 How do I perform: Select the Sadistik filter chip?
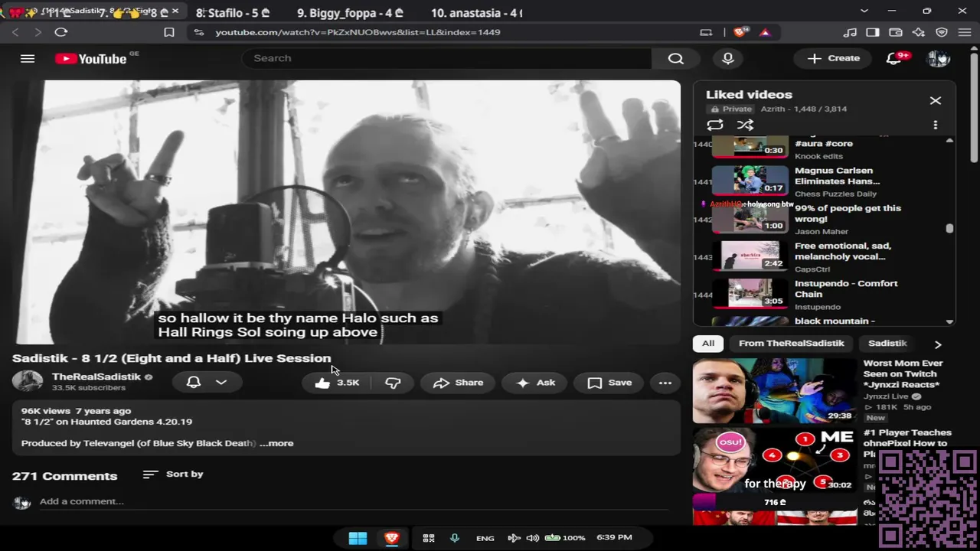click(887, 344)
